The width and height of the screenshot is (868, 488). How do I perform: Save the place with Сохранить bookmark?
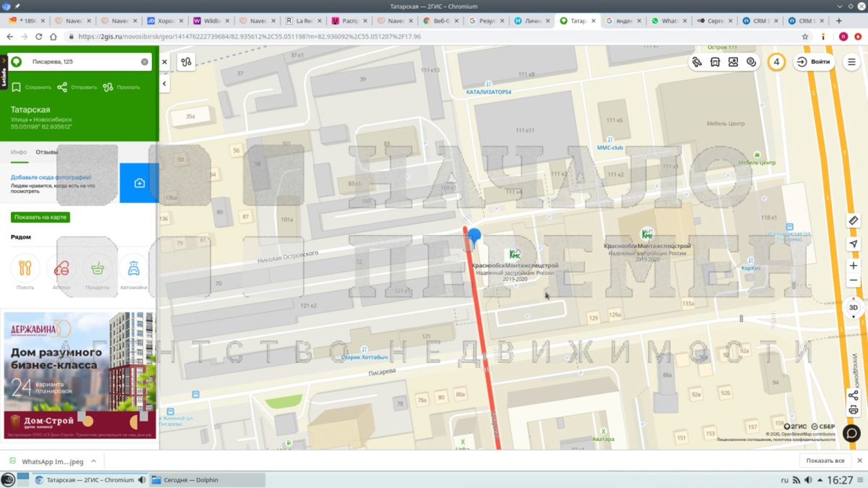(x=31, y=87)
